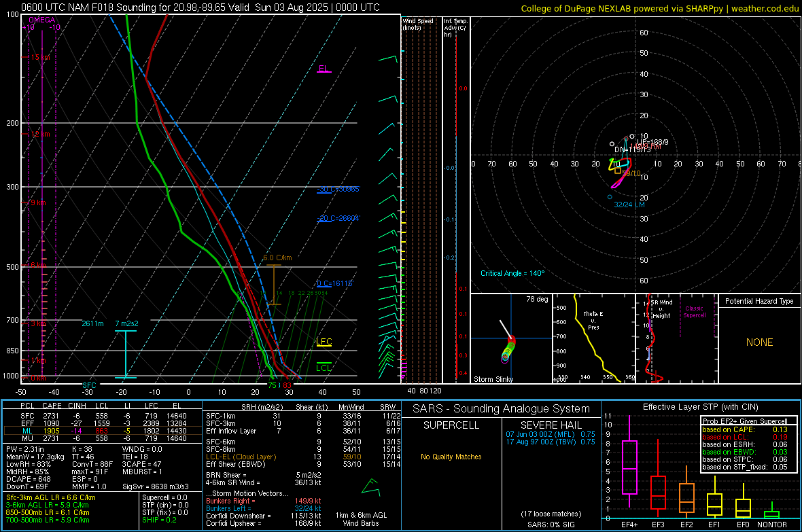
Task: Select the EFF parcel row
Action: point(103,423)
